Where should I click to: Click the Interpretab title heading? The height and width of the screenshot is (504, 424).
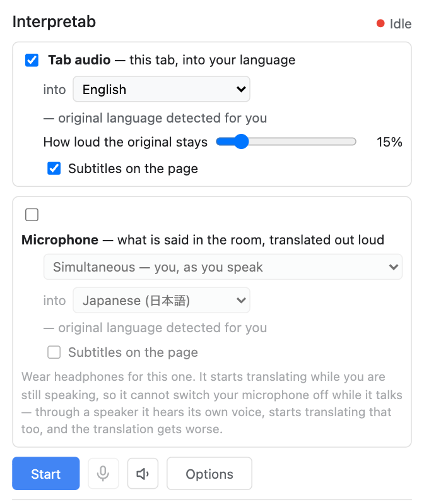pyautogui.click(x=54, y=22)
